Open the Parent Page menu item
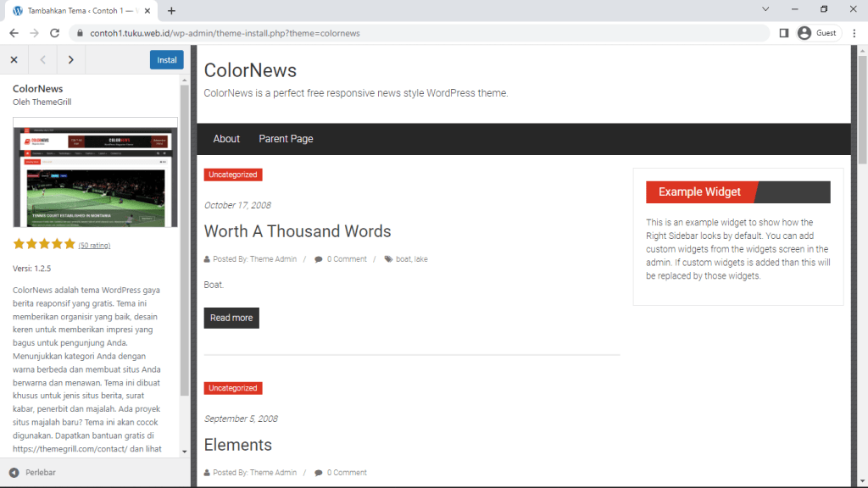 pos(286,139)
